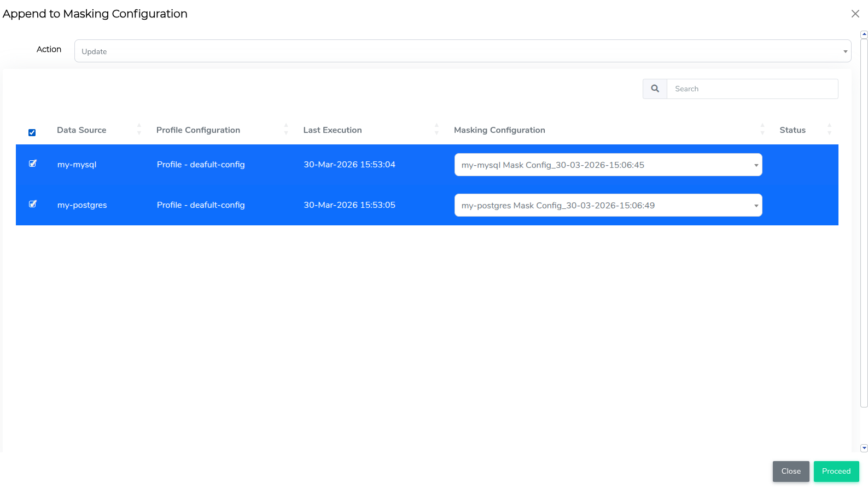Viewport: 868px width, 489px height.
Task: Focus the Search input field
Action: (752, 89)
